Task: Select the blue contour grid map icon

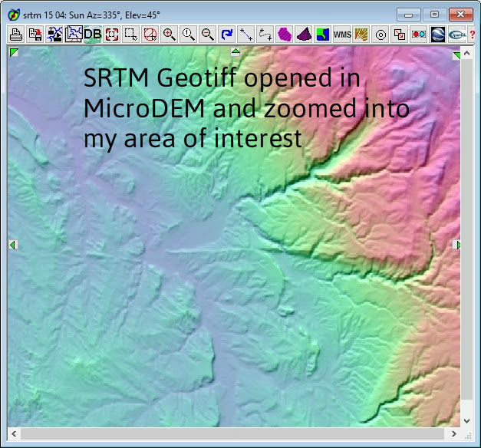Action: coord(74,35)
